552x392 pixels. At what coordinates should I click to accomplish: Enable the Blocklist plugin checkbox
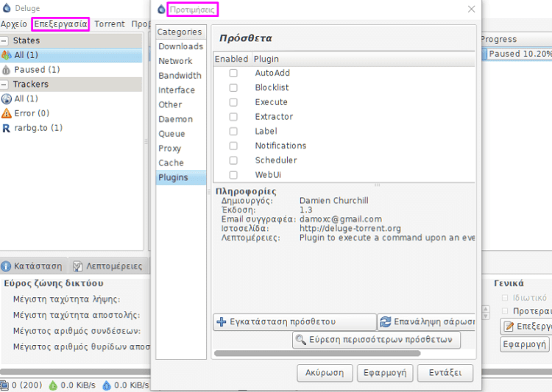(233, 88)
